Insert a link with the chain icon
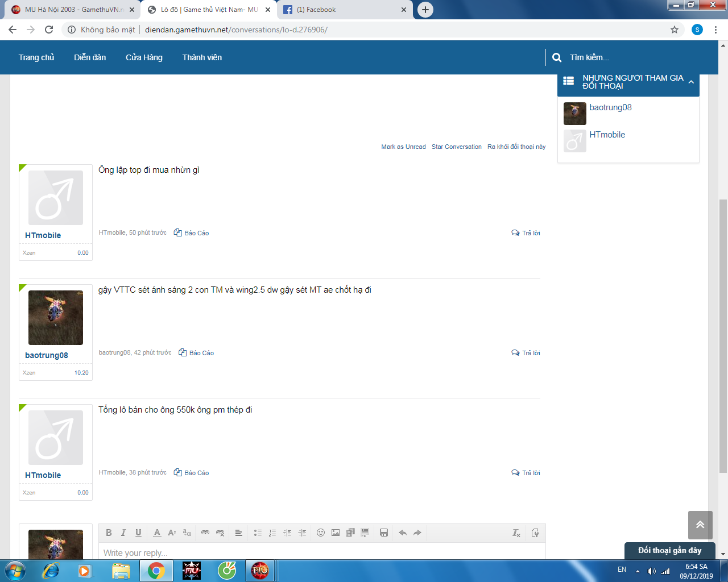Viewport: 728px width, 582px height. point(205,533)
